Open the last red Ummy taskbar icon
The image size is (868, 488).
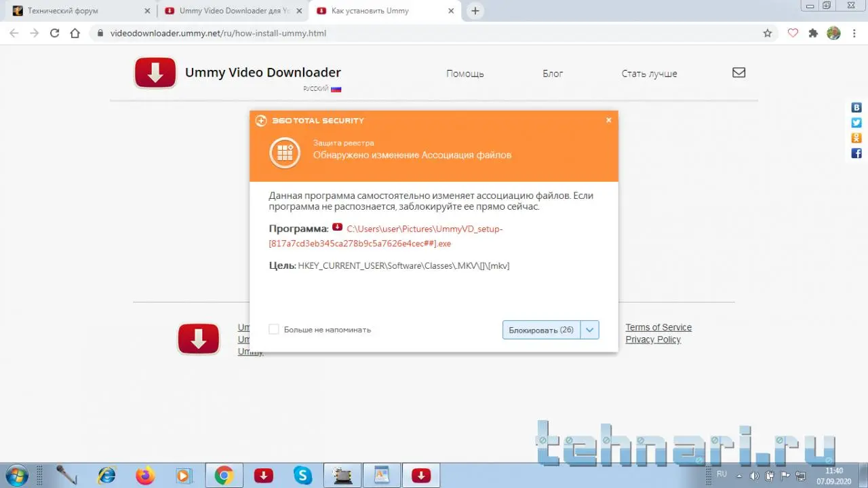pos(421,475)
